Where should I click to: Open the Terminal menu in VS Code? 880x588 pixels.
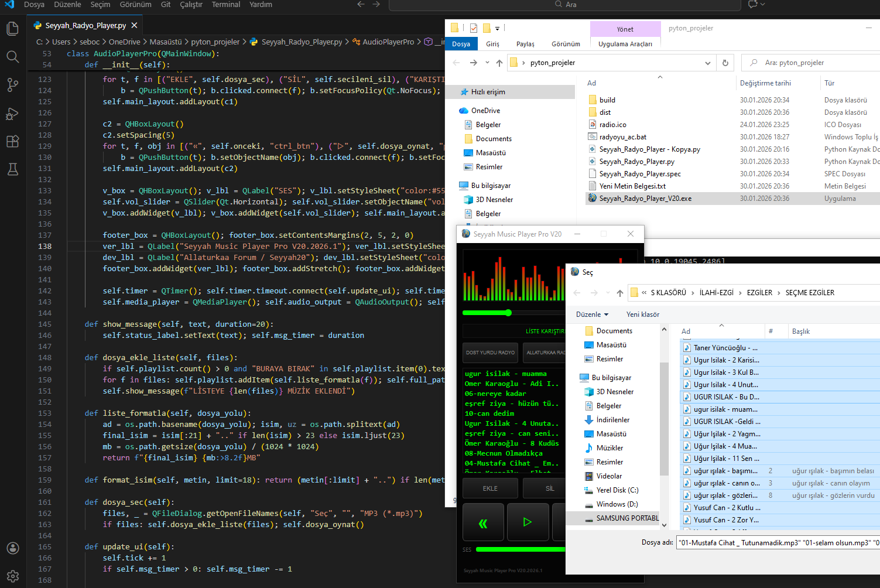pos(225,5)
